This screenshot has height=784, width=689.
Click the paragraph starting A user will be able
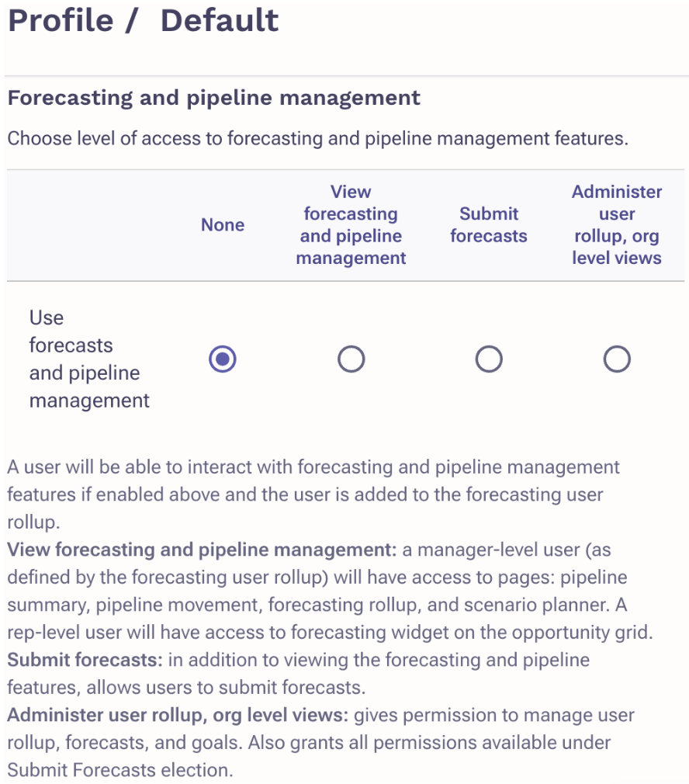(x=313, y=468)
